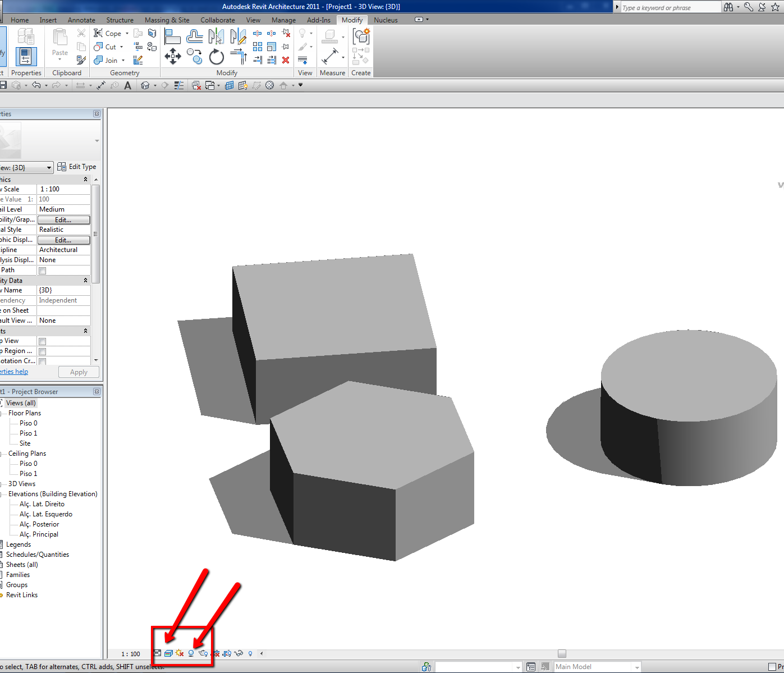Choose Mirror - Pick Axis tool
This screenshot has height=673, width=784.
coord(216,36)
